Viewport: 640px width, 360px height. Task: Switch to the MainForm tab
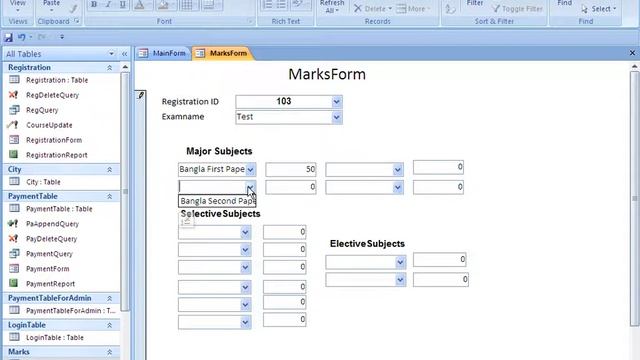[x=162, y=53]
